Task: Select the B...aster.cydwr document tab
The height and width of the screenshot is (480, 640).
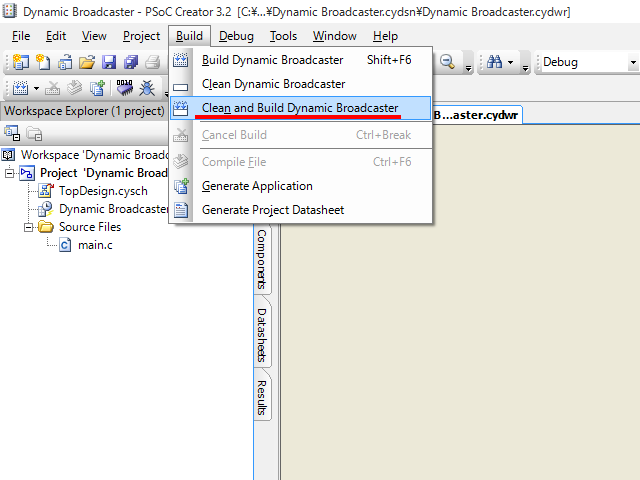Action: 476,115
